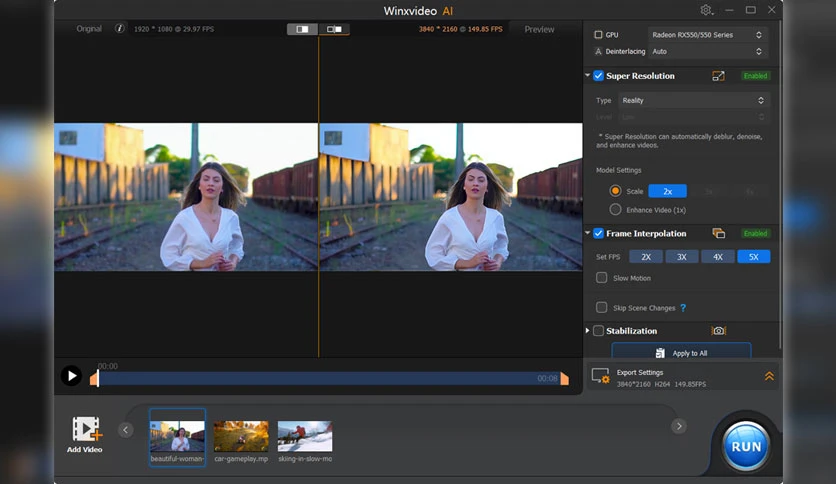This screenshot has height=484, width=836.
Task: Select beautiful-woman video thumbnail
Action: pyautogui.click(x=177, y=438)
